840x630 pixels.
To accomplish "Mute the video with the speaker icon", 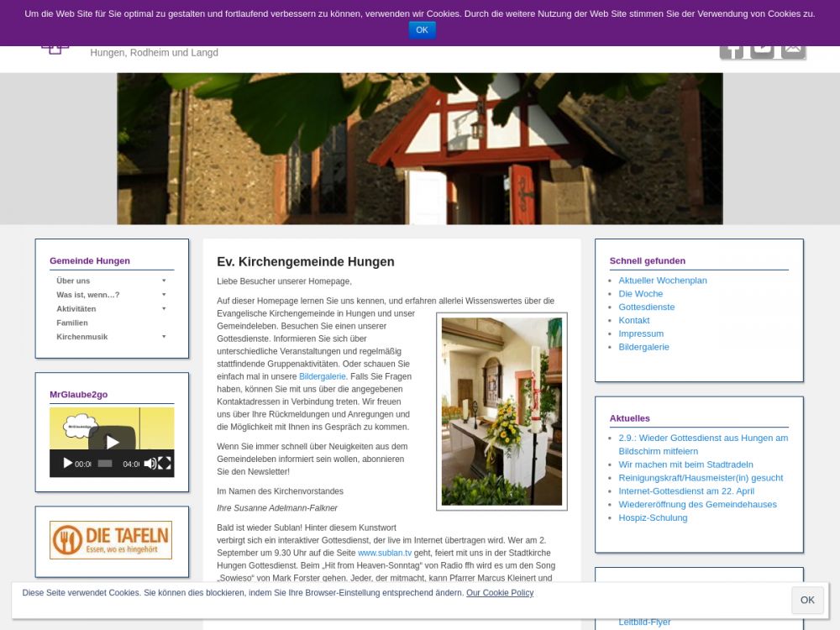I will (150, 464).
